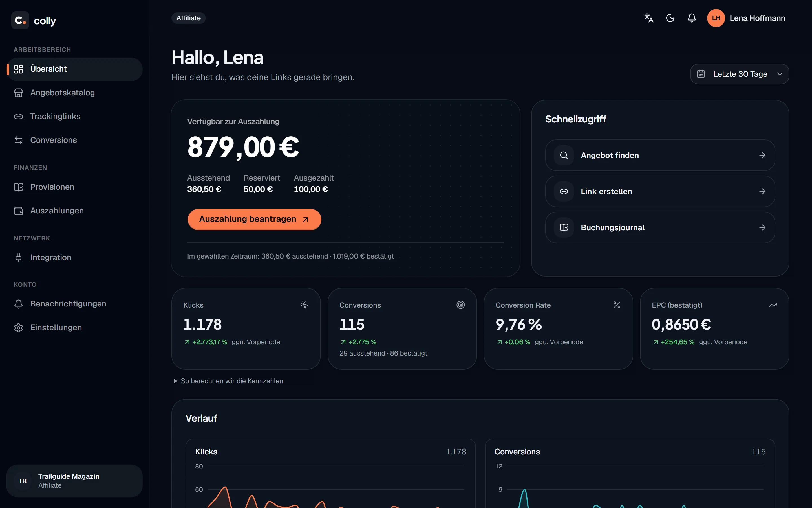Click the link icon beside Link erstellen
Image resolution: width=812 pixels, height=508 pixels.
[564, 192]
